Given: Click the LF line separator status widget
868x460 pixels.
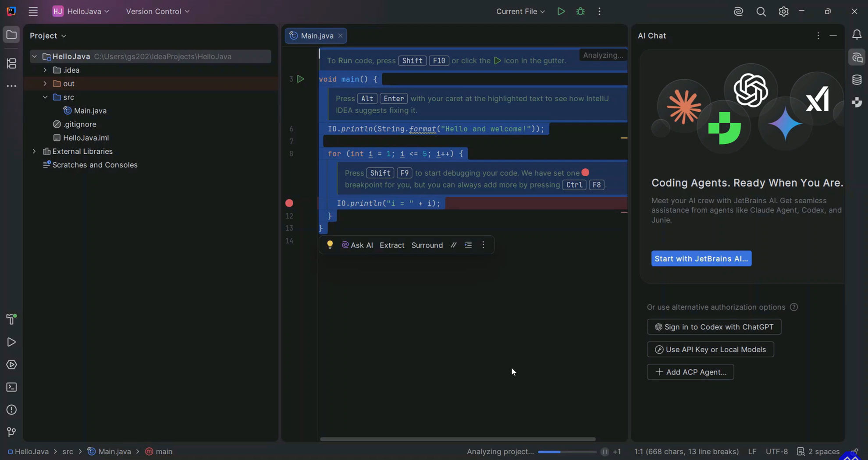Looking at the screenshot, I should (752, 452).
